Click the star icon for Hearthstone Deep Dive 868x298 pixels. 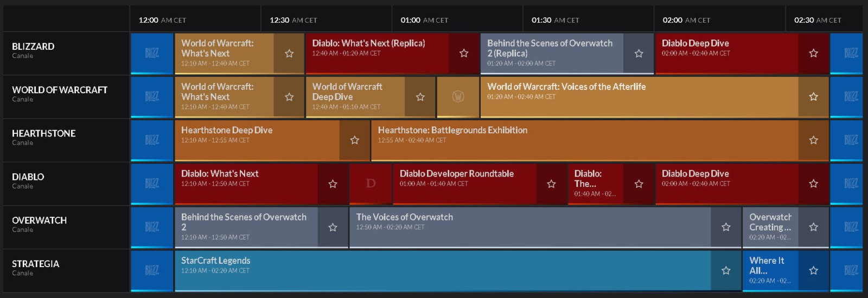(354, 140)
